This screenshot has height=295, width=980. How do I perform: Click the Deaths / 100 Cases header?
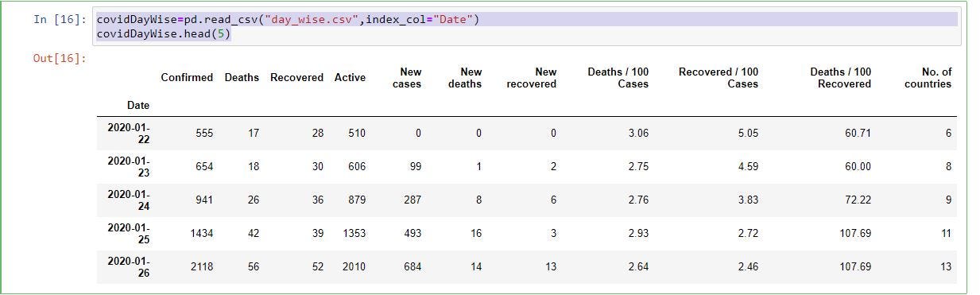pyautogui.click(x=618, y=78)
